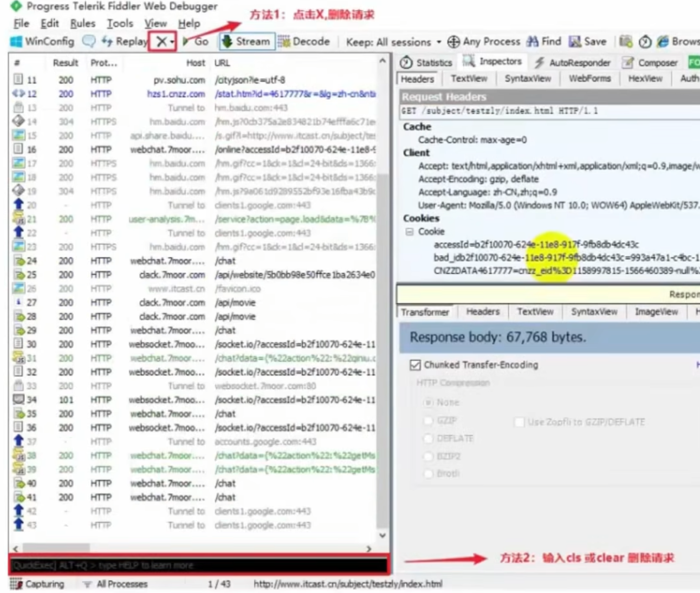Click the Browse toolbar button
700x593 pixels.
678,41
